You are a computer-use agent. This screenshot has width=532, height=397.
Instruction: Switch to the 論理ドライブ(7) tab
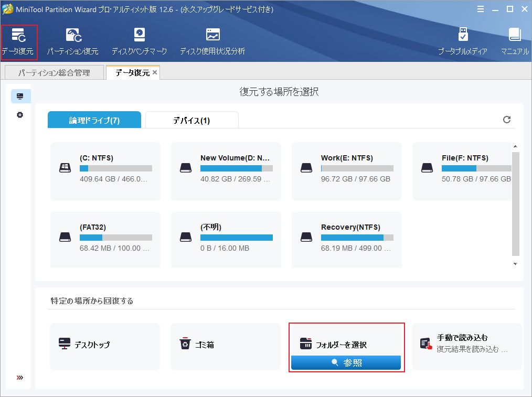94,120
